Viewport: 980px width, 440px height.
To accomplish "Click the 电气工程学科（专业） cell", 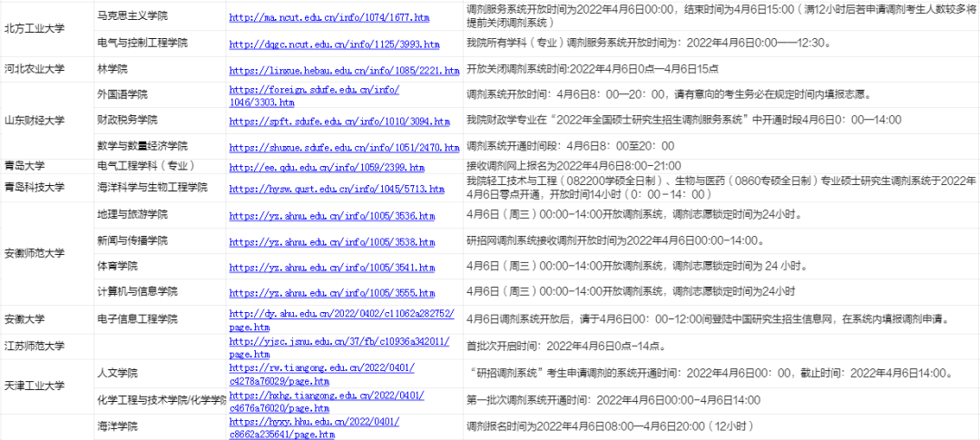I will tap(160, 166).
